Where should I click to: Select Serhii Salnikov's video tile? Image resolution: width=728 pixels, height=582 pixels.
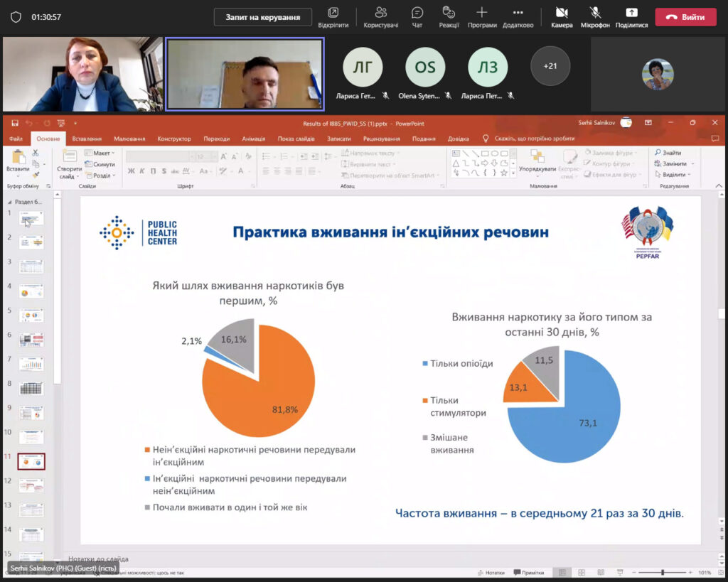click(245, 74)
